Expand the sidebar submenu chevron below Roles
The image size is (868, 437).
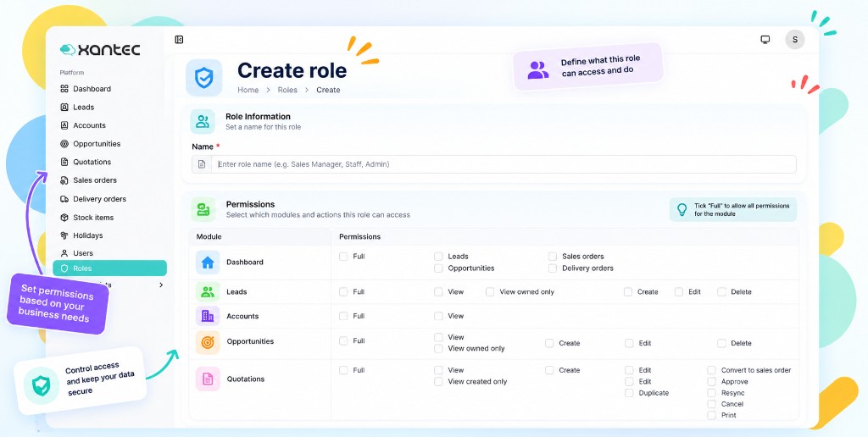point(161,285)
